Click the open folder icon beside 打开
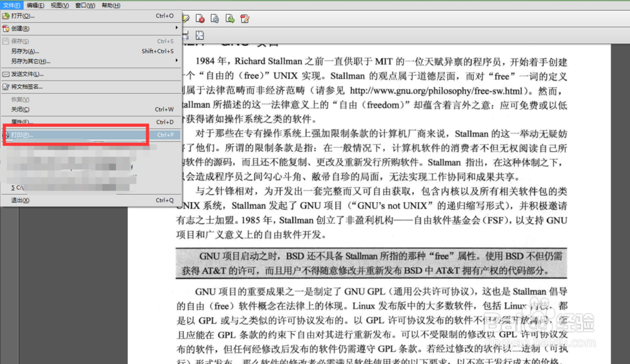Screen dimensions: 630x364 tap(6, 16)
